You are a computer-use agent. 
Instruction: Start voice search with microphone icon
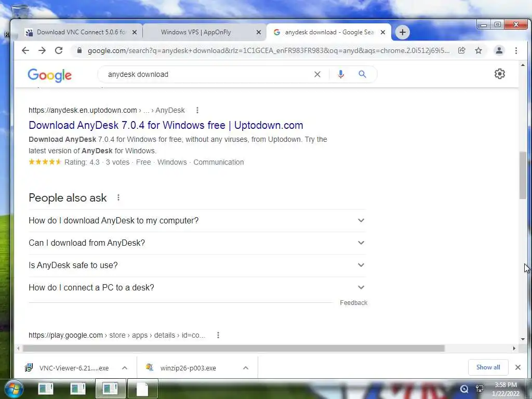[341, 74]
